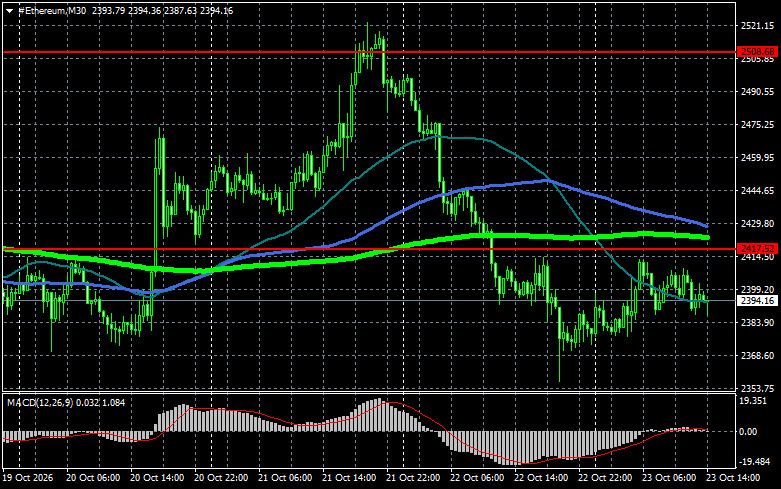
Task: Select the #Ethereum,M30 chart title text
Action: pyautogui.click(x=52, y=10)
